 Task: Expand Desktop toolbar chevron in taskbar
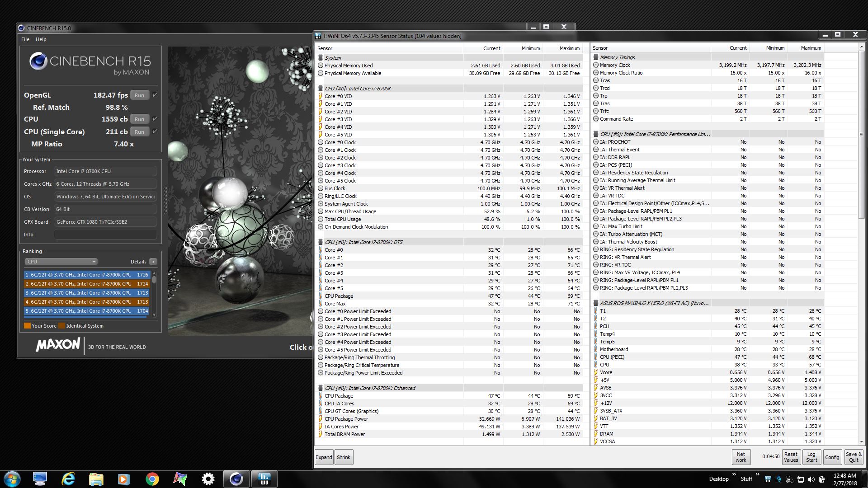[734, 474]
